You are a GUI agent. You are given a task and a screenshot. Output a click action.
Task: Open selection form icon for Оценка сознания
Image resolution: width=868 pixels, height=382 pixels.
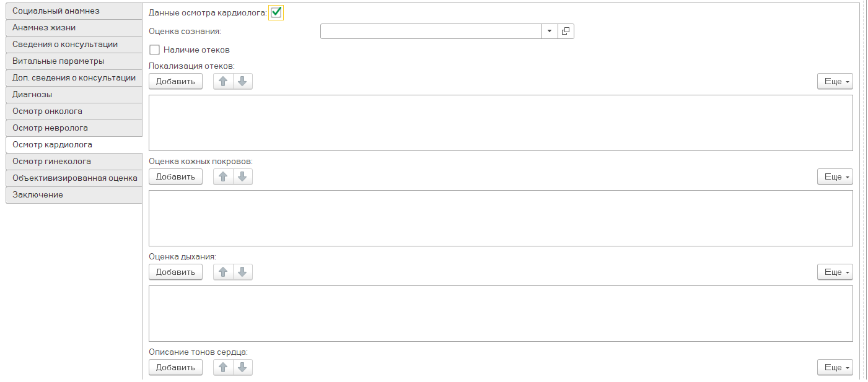point(566,32)
